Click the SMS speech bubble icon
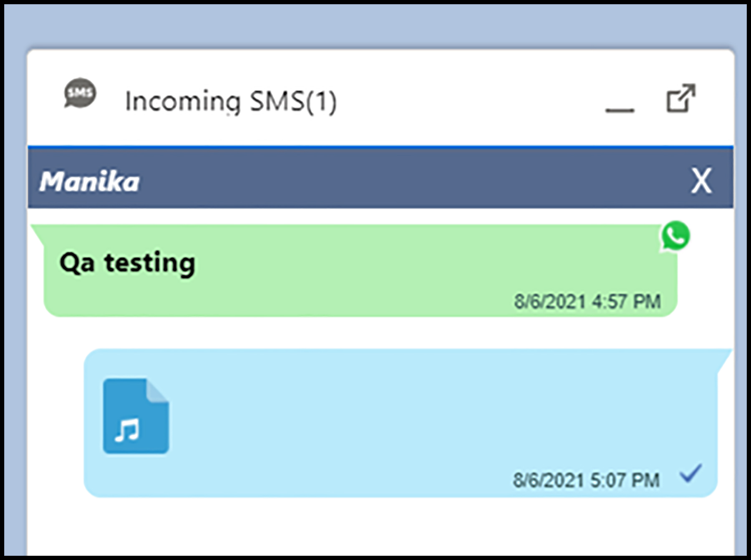The width and height of the screenshot is (751, 560). point(80,93)
